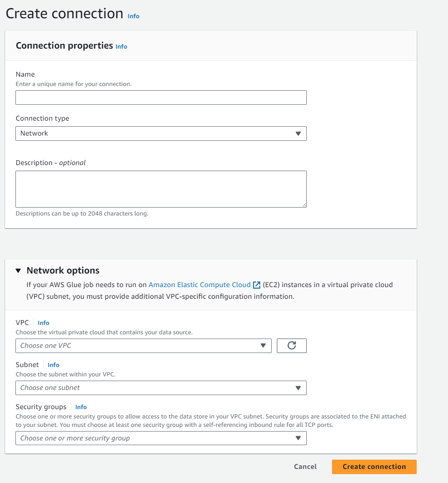The height and width of the screenshot is (483, 448).
Task: Open the Choose one subnet dropdown
Action: pyautogui.click(x=161, y=388)
